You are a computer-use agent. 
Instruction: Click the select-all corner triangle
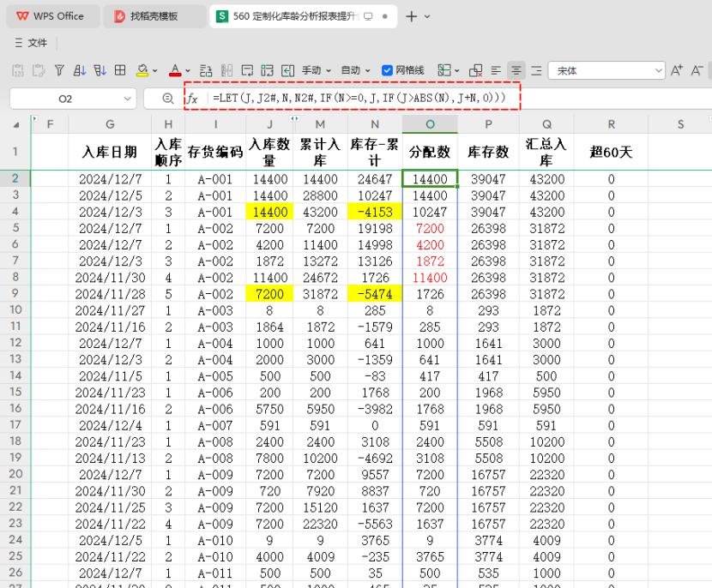(x=19, y=125)
